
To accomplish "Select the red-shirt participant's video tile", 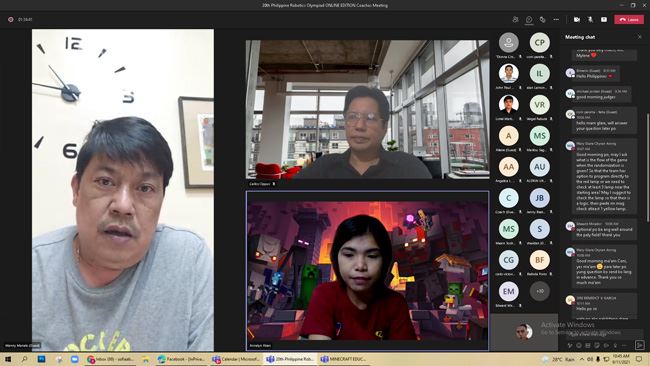I will coord(367,271).
